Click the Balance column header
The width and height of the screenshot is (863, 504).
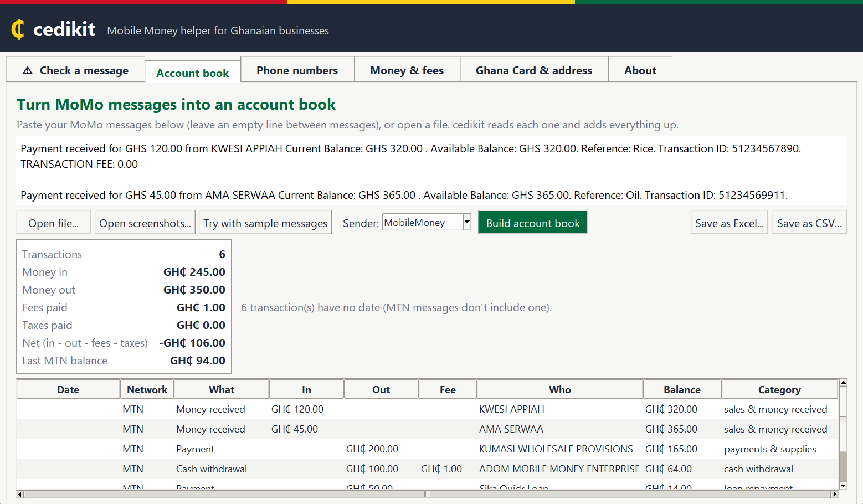coord(682,389)
